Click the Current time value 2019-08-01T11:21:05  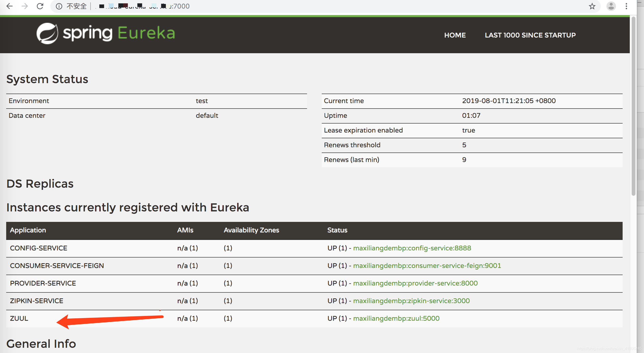tap(509, 101)
